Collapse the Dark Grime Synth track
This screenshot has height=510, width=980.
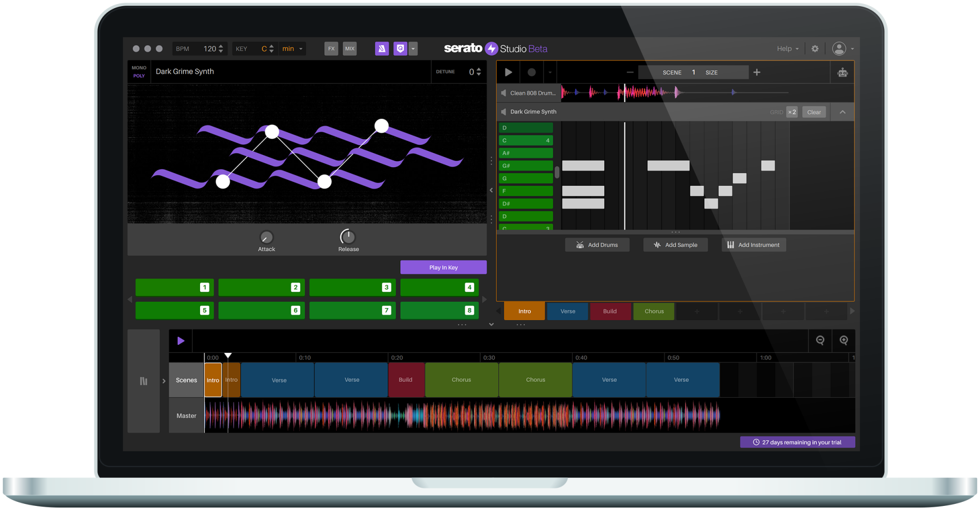tap(842, 112)
